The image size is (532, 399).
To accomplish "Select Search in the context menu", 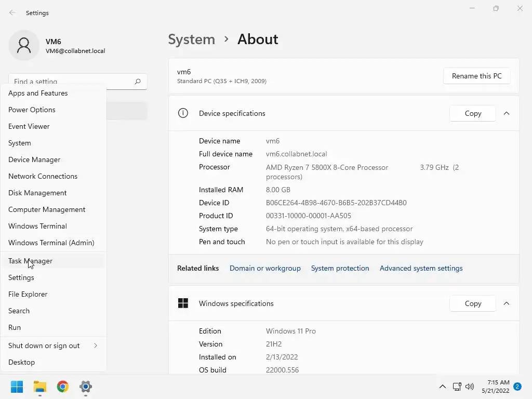I will 54,311.
